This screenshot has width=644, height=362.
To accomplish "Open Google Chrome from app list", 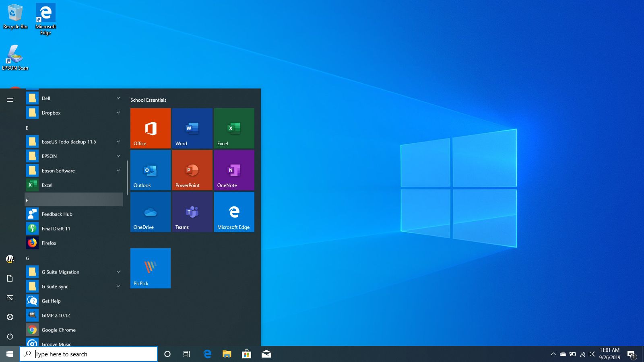I will coord(74,330).
